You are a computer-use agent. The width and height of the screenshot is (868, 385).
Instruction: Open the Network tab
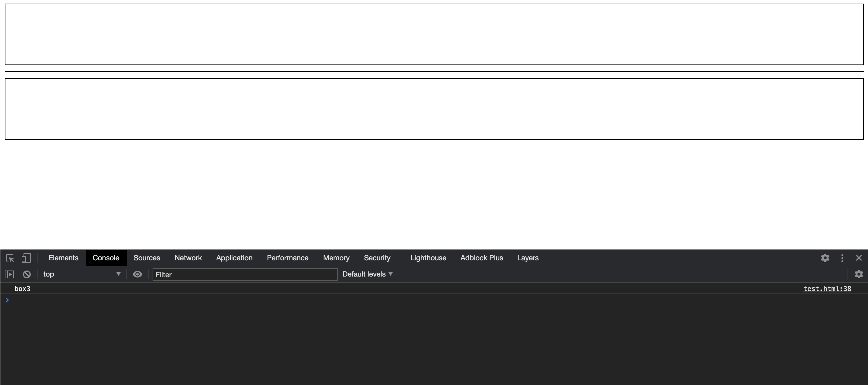(x=188, y=258)
